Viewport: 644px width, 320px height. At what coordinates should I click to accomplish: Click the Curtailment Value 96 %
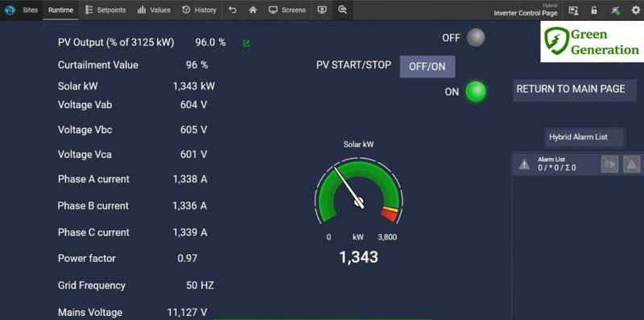click(196, 65)
